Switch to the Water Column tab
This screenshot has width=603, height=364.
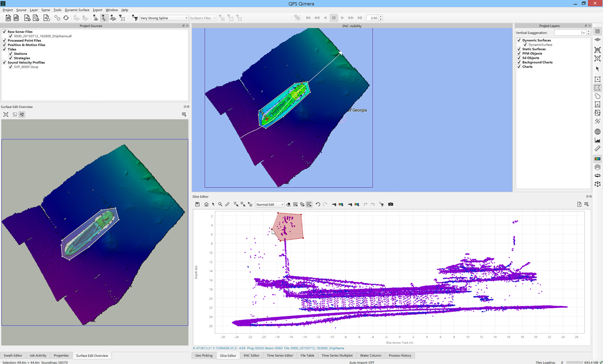click(x=371, y=356)
